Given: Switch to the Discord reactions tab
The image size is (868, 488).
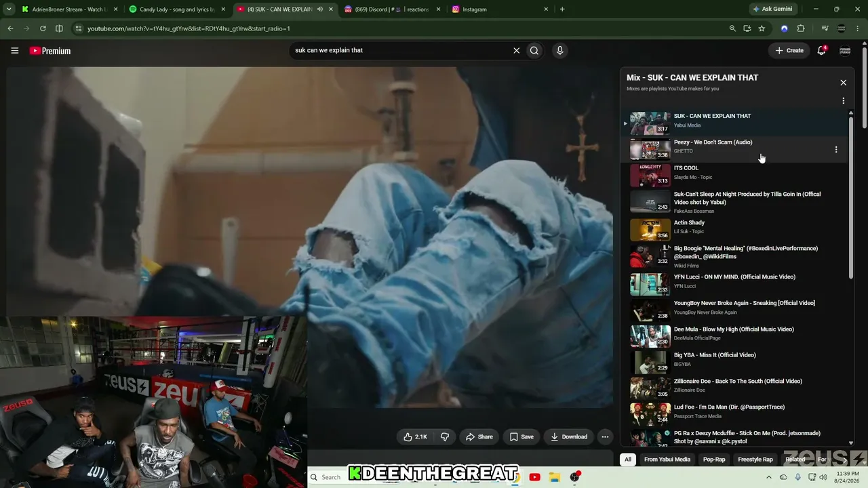Looking at the screenshot, I should 391,9.
